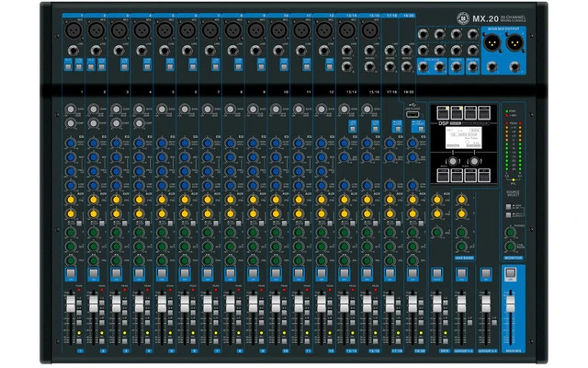Viewport: 588px width, 368px height.
Task: Toggle the channel 19/20 ON button
Action: (x=413, y=273)
